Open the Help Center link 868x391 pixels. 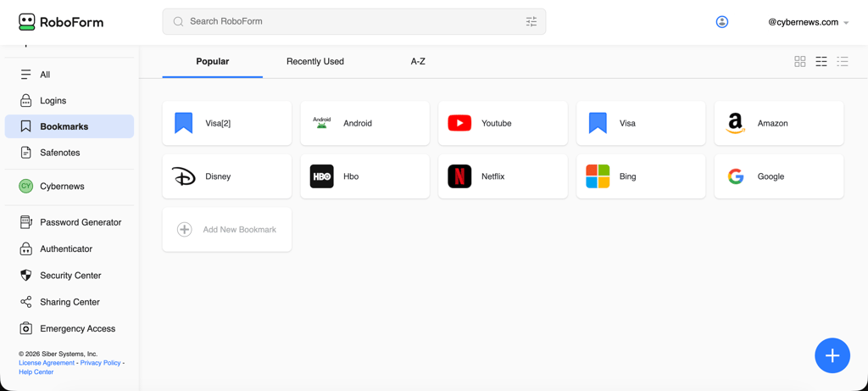tap(36, 372)
